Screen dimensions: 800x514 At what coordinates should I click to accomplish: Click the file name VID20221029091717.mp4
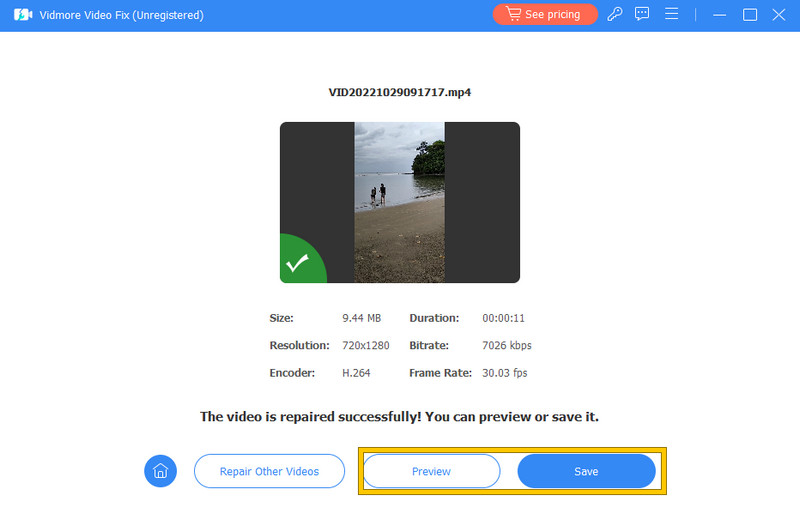click(400, 92)
